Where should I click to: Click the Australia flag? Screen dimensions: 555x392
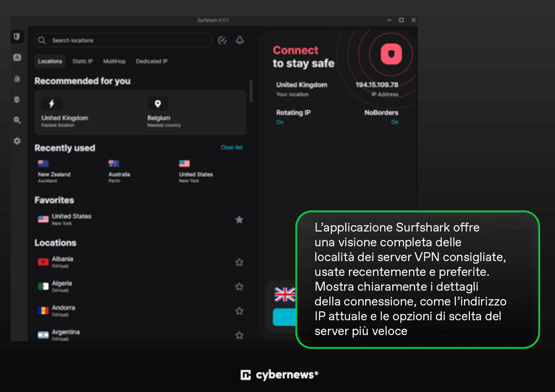click(114, 163)
